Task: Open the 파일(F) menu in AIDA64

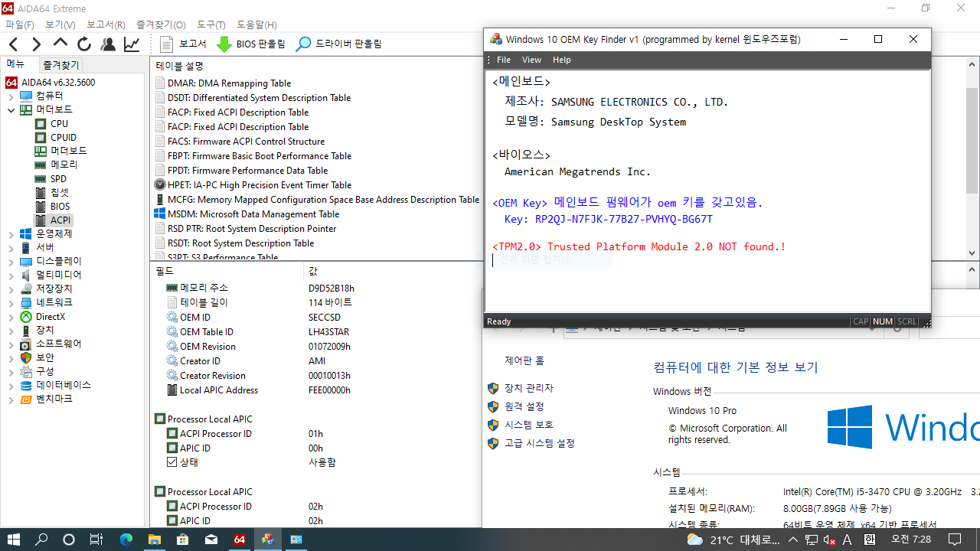Action: (19, 25)
